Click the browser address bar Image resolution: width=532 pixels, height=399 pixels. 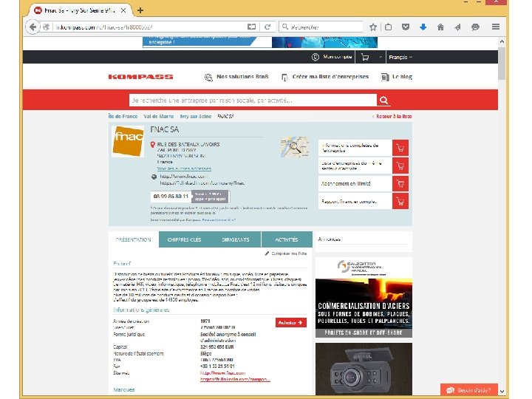149,27
